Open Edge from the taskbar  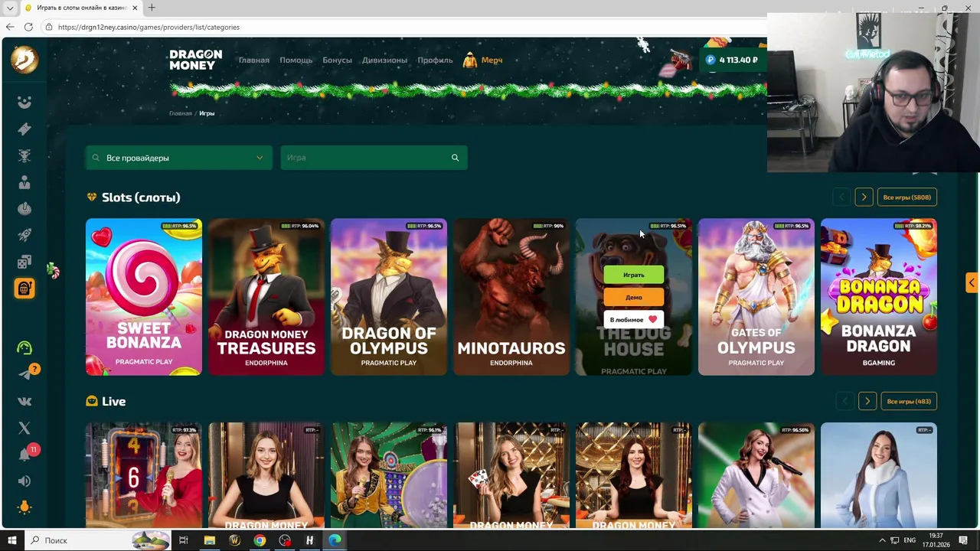335,540
